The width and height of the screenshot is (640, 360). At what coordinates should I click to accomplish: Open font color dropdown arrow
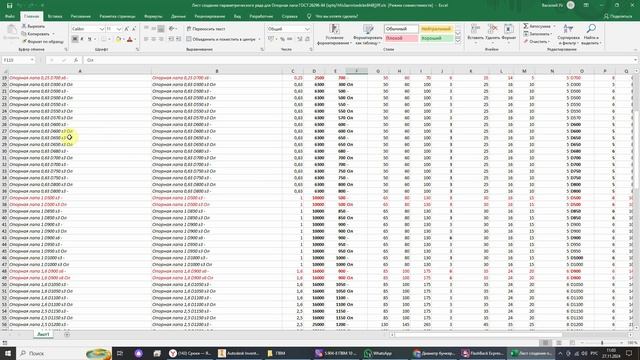coord(135,39)
